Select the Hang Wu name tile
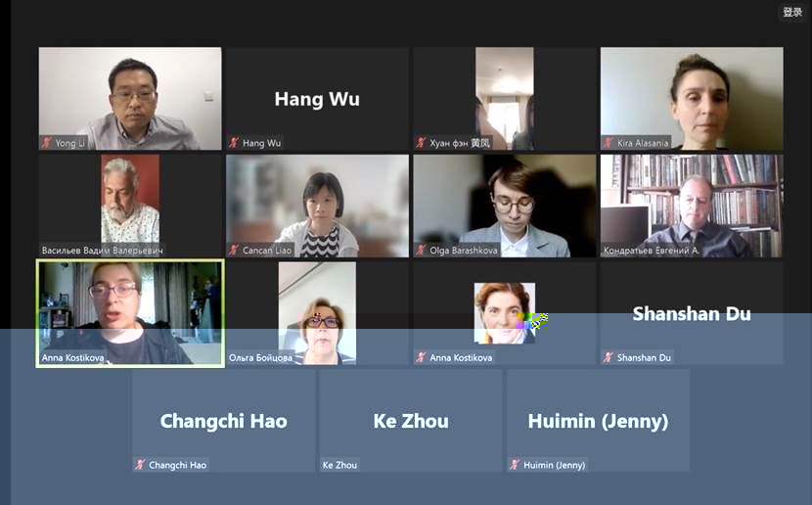The image size is (812, 505). tap(317, 99)
